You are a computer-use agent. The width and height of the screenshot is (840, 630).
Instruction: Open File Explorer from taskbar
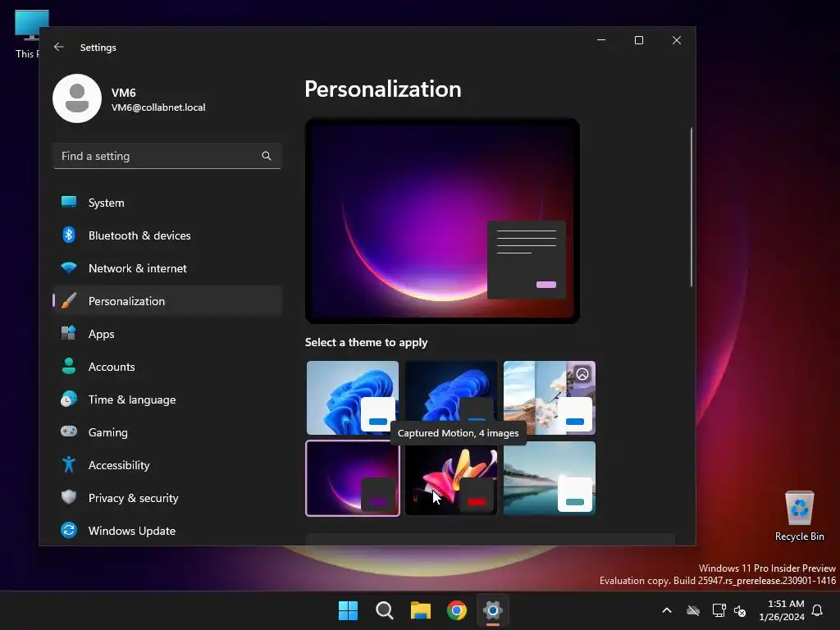point(421,610)
